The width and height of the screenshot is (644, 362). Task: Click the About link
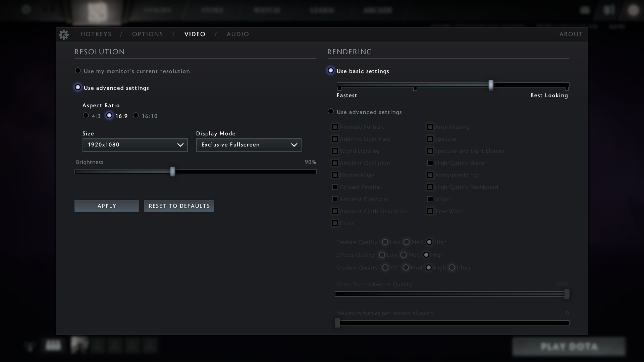click(x=571, y=34)
